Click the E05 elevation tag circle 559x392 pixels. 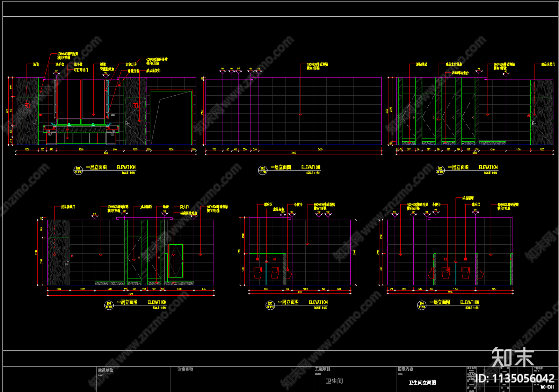[270, 305]
